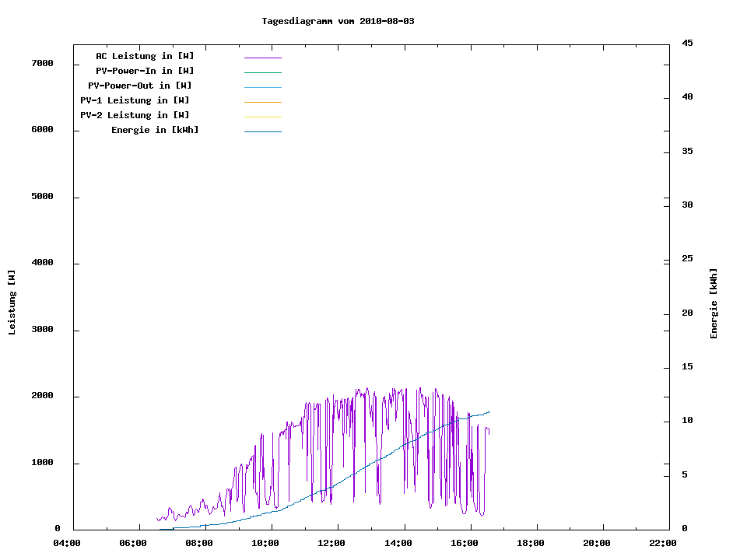The height and width of the screenshot is (560, 747).
Task: Select the AC Leistung in [W] legend label
Action: pyautogui.click(x=145, y=56)
